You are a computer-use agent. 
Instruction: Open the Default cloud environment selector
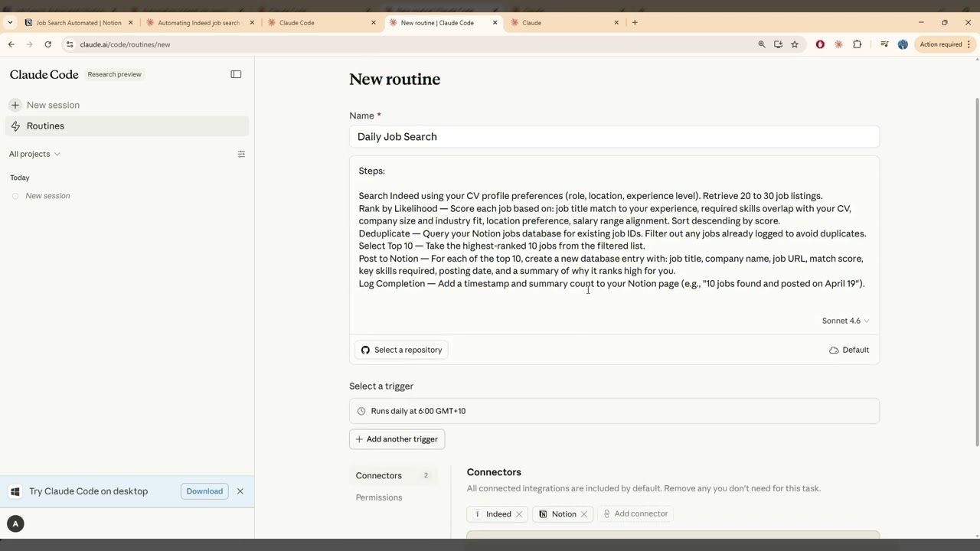(x=849, y=350)
